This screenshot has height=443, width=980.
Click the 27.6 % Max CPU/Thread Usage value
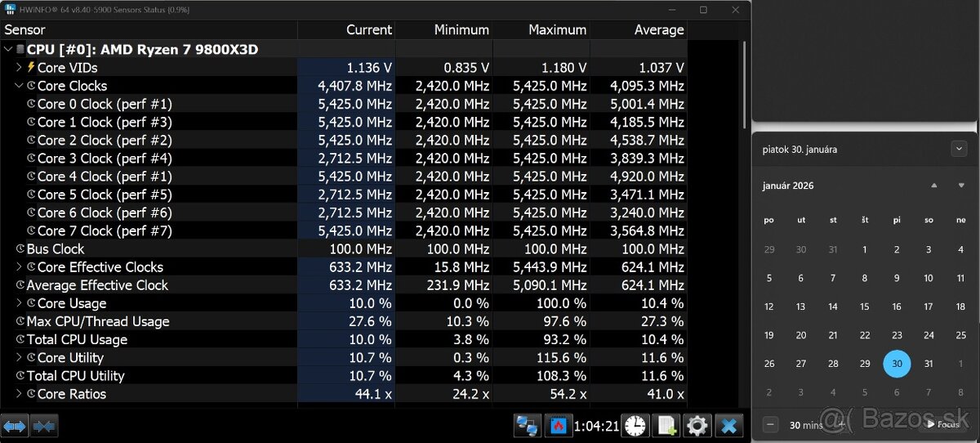coord(370,321)
